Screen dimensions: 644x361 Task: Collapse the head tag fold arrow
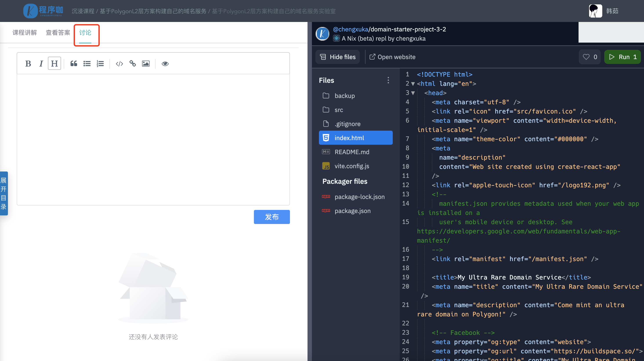[x=413, y=93]
